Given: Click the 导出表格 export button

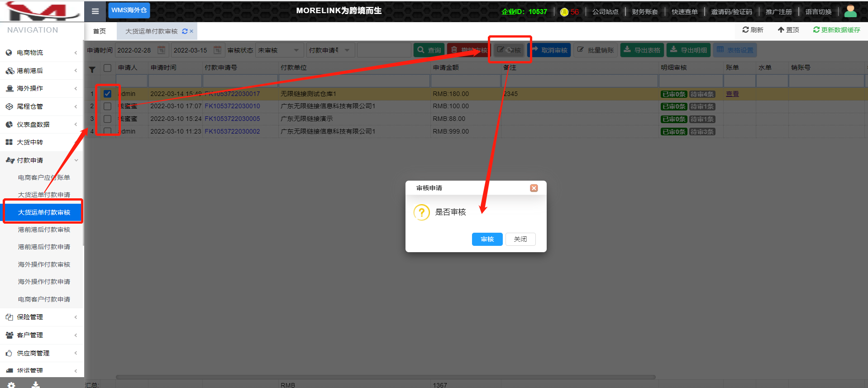Looking at the screenshot, I should 642,50.
